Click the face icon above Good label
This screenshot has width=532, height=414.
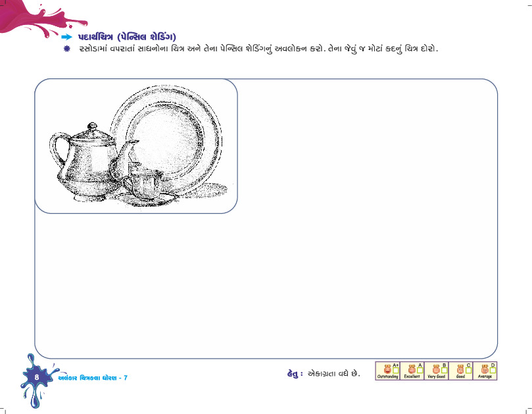[460, 369]
